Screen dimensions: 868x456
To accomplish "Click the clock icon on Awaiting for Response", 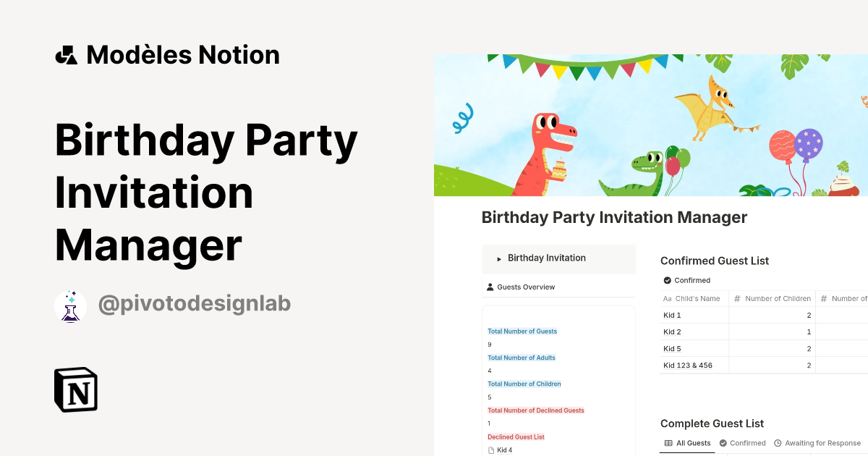I will tap(778, 442).
